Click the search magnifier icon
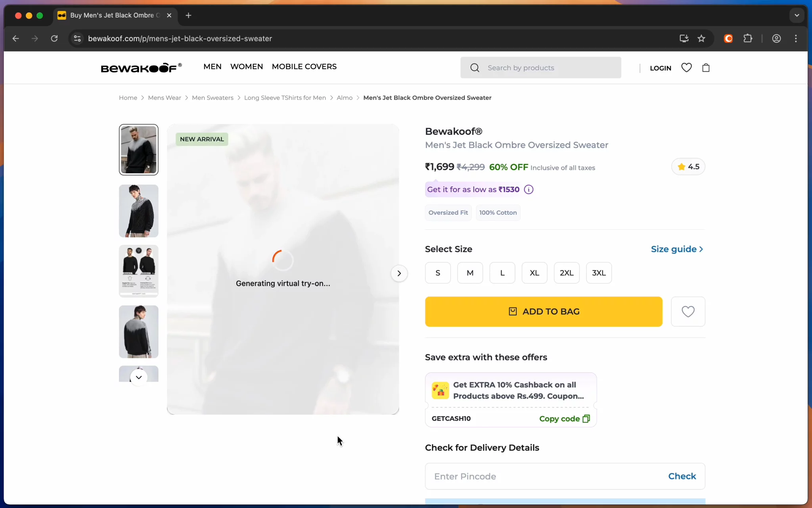 475,67
